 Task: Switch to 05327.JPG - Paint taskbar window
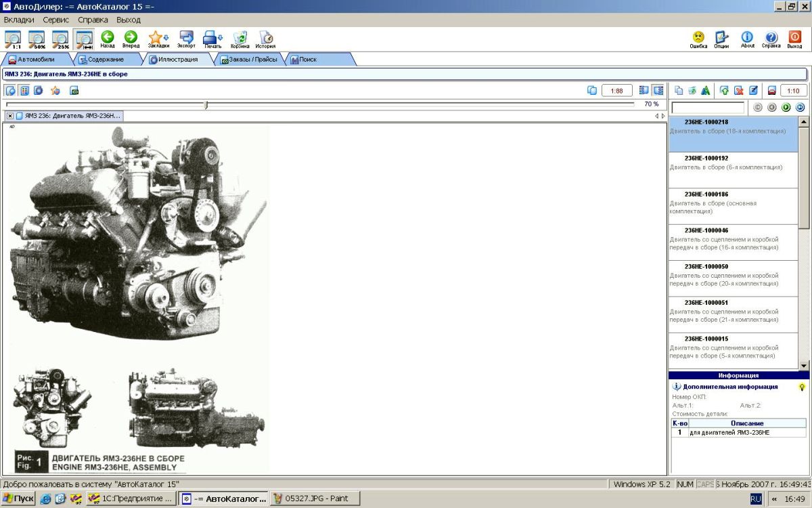pos(314,499)
